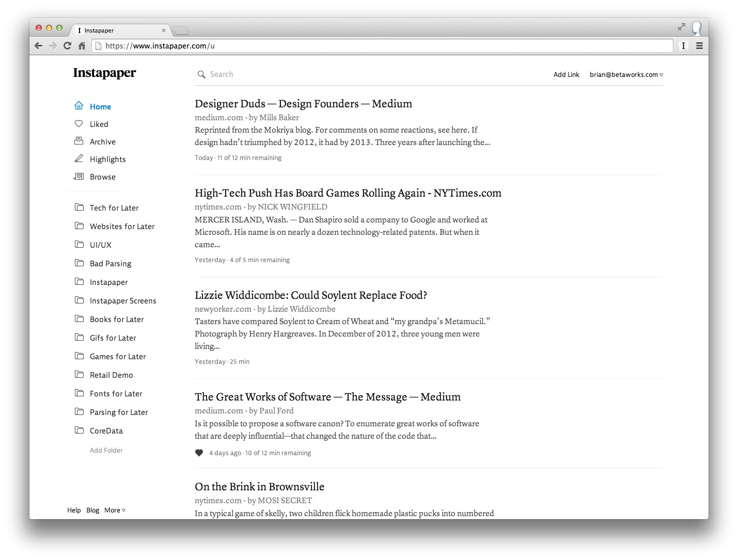Open the 'Tech for Later' folder icon
The height and width of the screenshot is (560, 738).
[80, 207]
